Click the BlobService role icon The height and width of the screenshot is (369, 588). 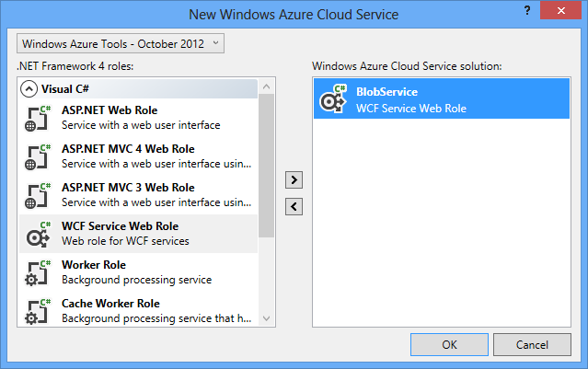point(333,100)
